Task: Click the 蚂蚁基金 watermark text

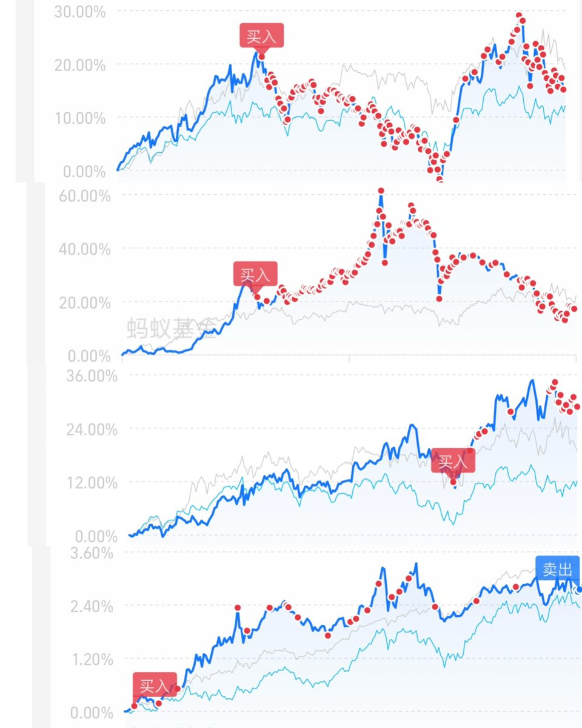Action: point(171,328)
